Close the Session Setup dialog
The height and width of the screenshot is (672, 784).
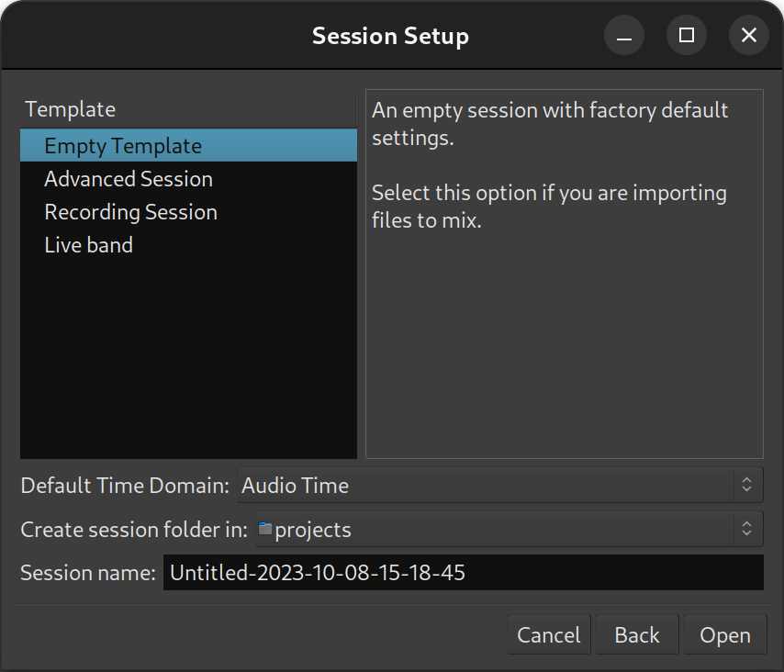(x=748, y=35)
